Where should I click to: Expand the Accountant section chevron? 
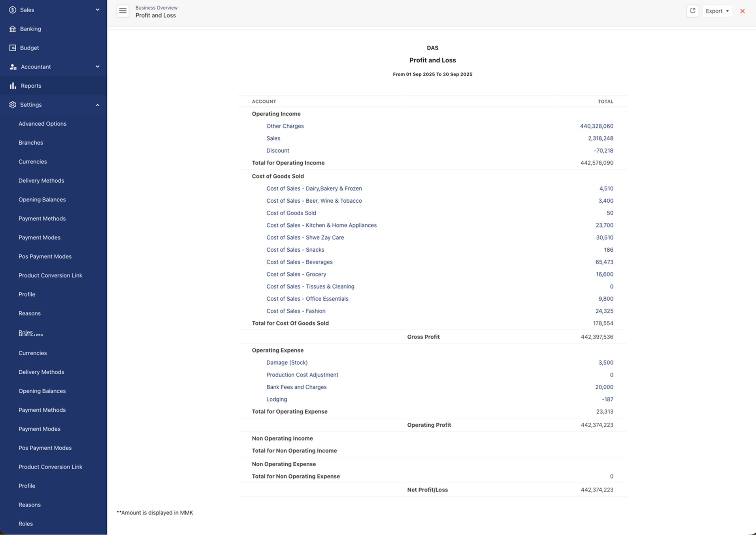[97, 66]
